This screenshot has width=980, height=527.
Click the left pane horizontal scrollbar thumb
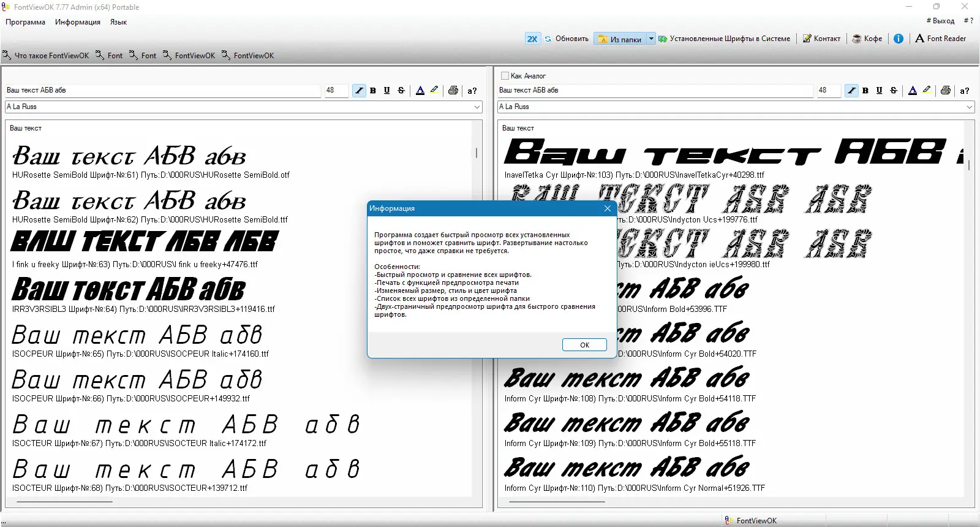[x=64, y=502]
